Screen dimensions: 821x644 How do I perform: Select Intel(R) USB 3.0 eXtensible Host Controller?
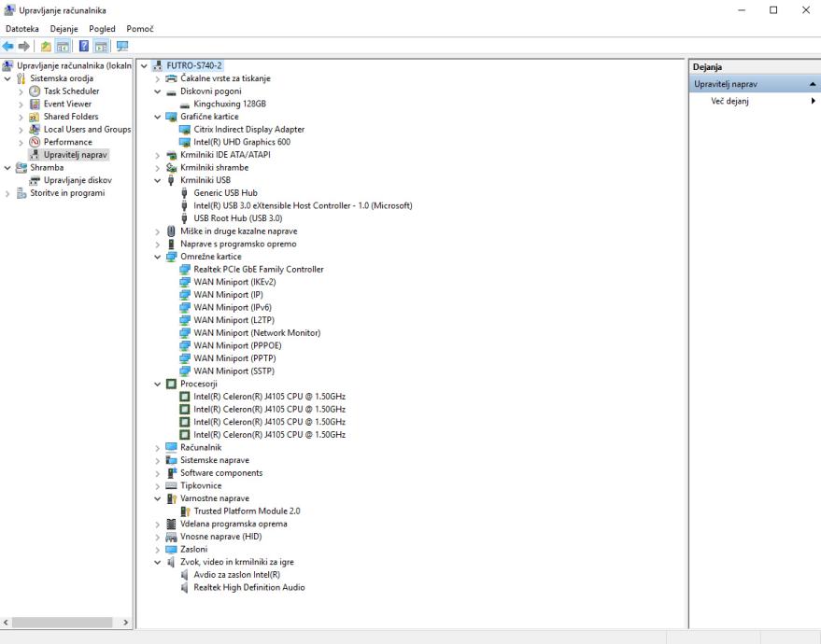[x=303, y=205]
